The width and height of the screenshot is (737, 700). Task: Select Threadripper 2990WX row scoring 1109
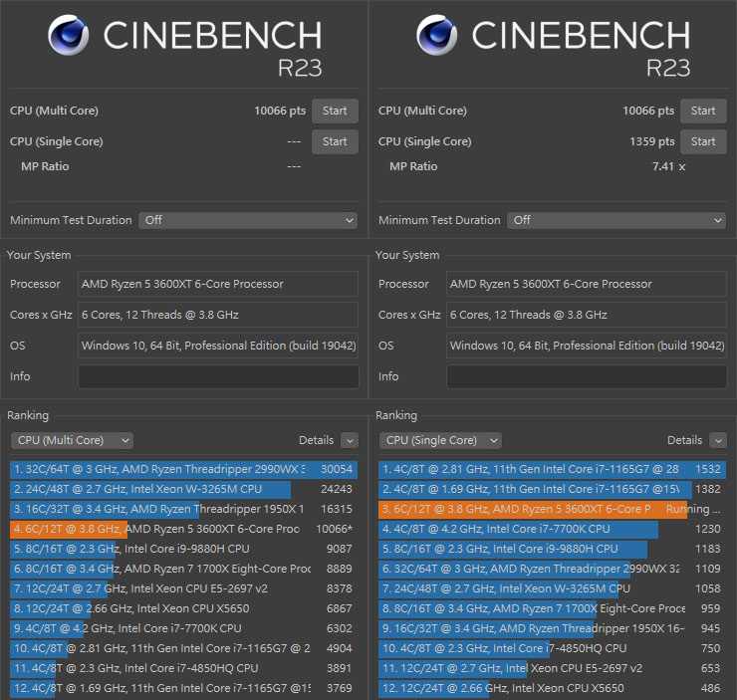[x=552, y=569]
